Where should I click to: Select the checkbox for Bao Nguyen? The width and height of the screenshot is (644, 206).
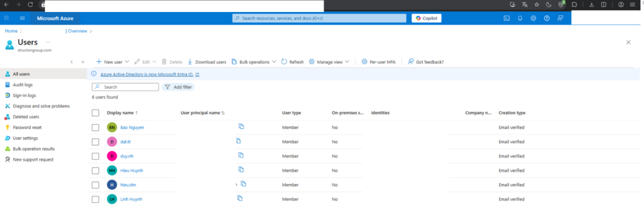tap(95, 127)
